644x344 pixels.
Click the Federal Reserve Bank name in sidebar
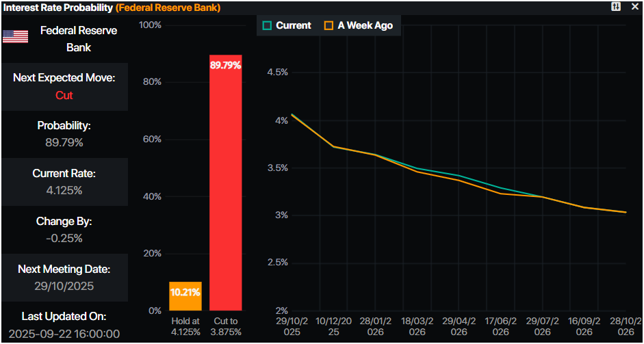coord(79,39)
